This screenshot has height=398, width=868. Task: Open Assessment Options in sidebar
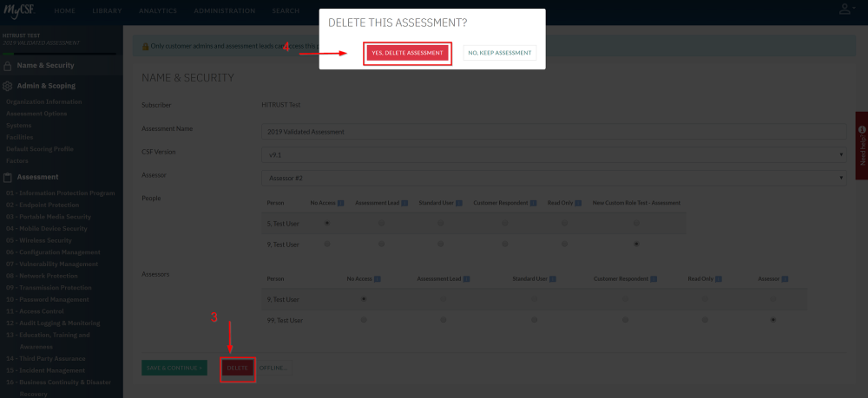coord(36,114)
